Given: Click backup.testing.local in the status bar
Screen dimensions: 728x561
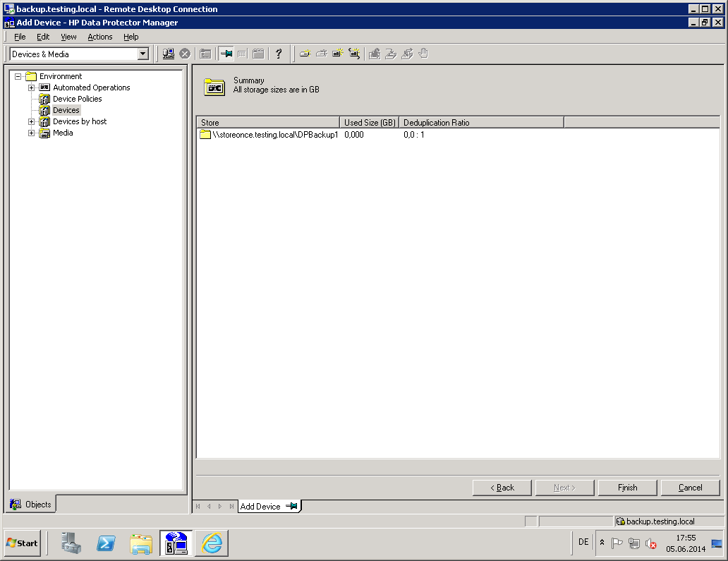Looking at the screenshot, I should click(660, 521).
